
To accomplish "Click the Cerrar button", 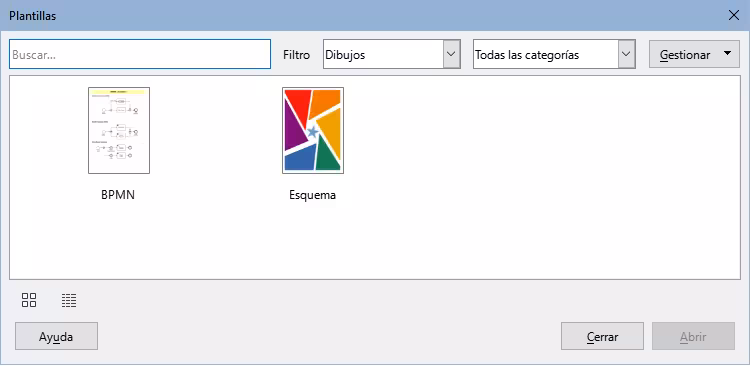I will click(602, 336).
